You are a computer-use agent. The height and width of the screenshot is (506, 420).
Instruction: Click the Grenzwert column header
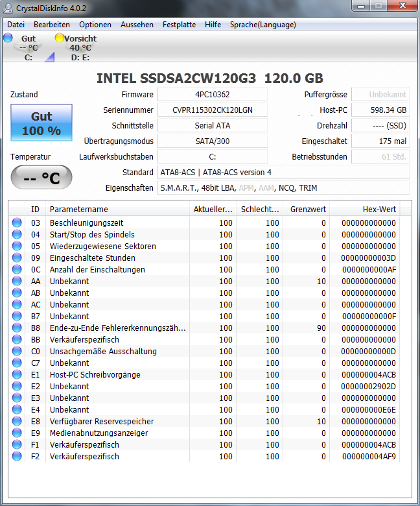click(307, 209)
